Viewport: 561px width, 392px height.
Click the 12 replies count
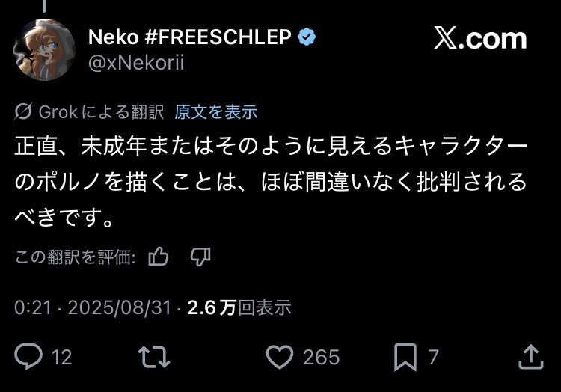coord(61,358)
